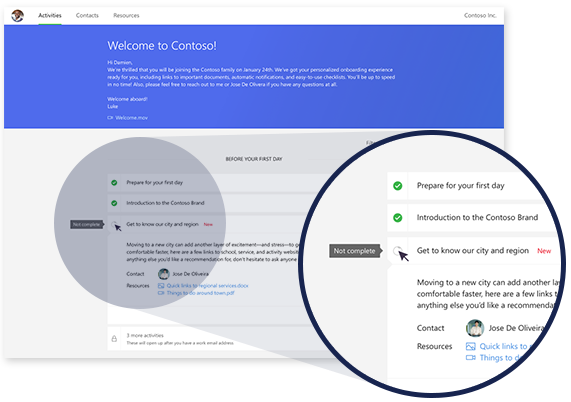Image resolution: width=571 pixels, height=402 pixels.
Task: Click the image icon beside Quick links in the small page view
Action: [161, 285]
